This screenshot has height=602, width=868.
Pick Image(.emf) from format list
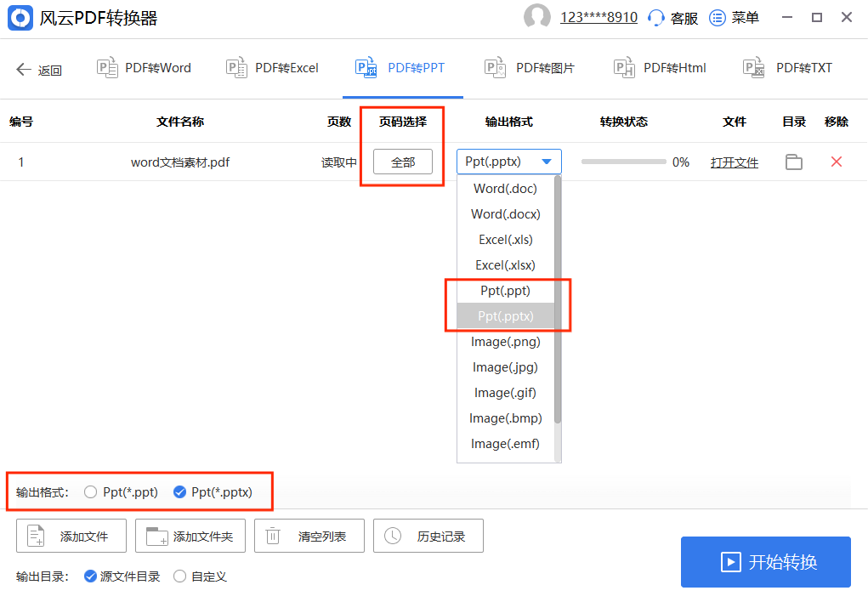(x=505, y=443)
